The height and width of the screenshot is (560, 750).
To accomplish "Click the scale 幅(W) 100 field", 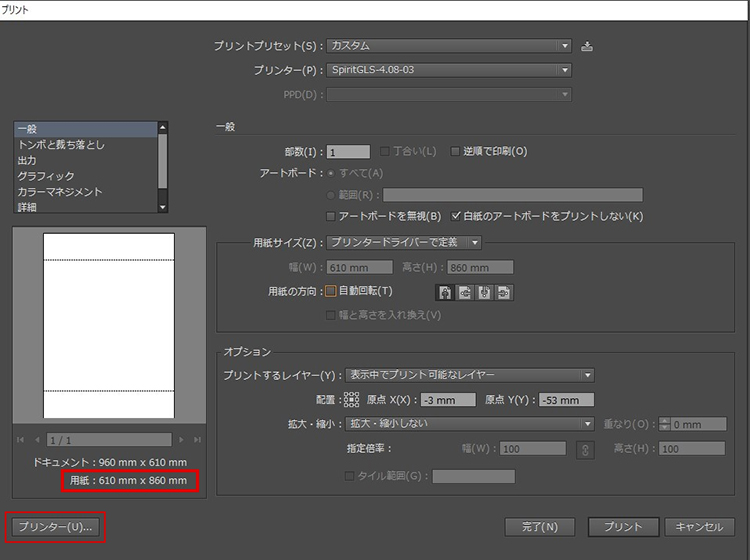I will tap(533, 449).
